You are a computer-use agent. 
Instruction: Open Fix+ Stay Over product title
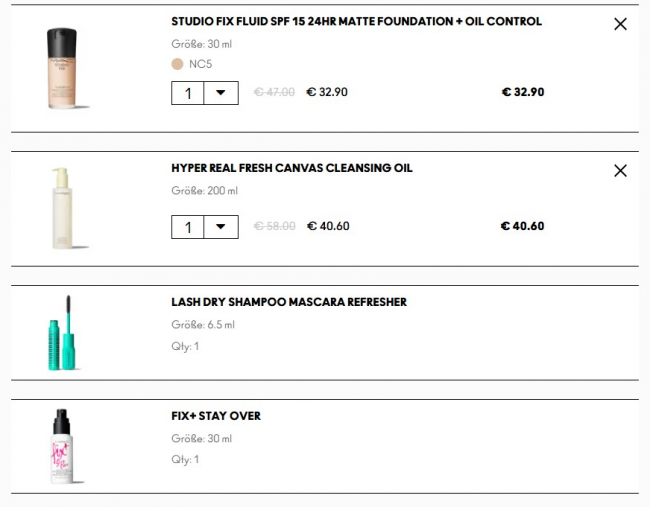(216, 416)
